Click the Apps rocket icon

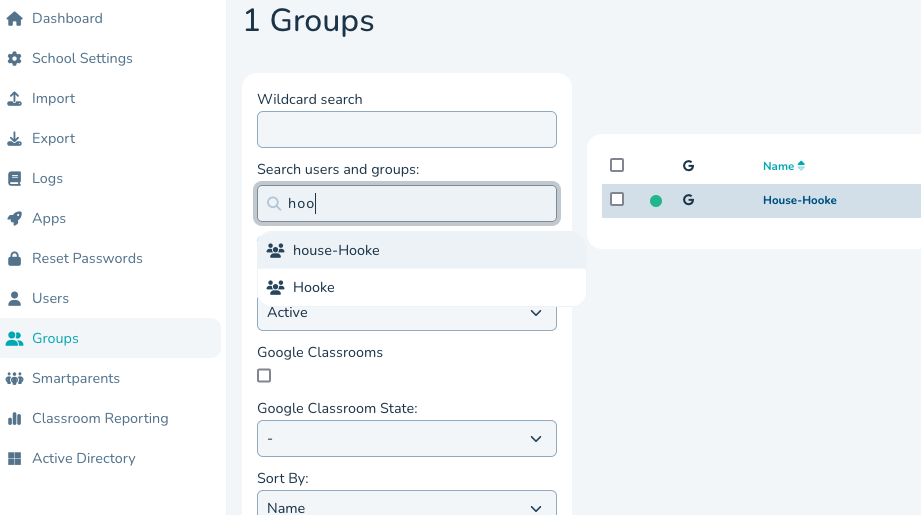click(x=14, y=219)
